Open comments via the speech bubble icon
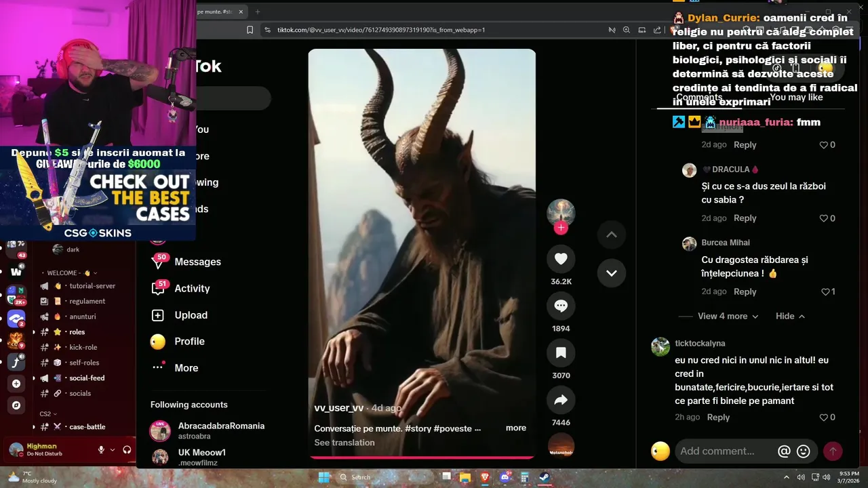 (x=561, y=306)
